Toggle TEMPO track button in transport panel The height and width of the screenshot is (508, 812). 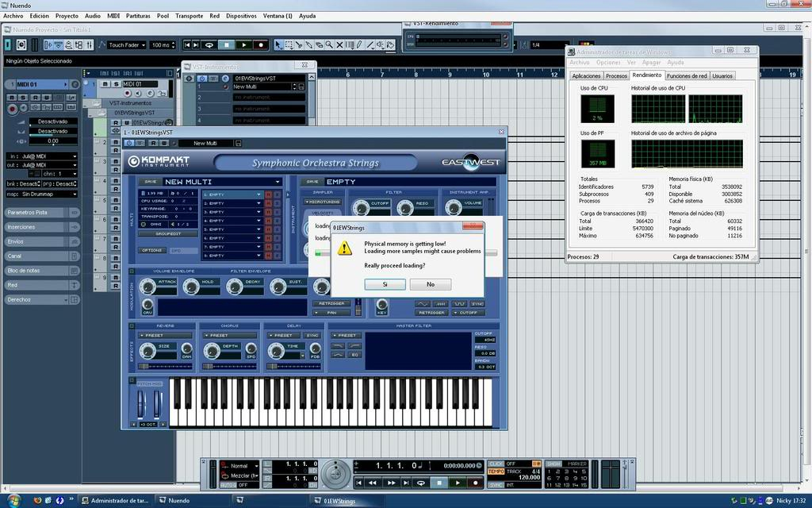(x=496, y=471)
